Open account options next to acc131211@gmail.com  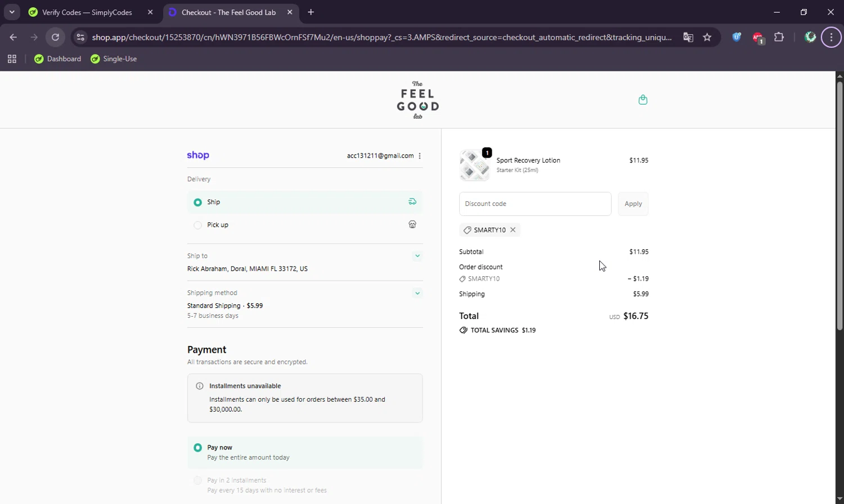[420, 156]
